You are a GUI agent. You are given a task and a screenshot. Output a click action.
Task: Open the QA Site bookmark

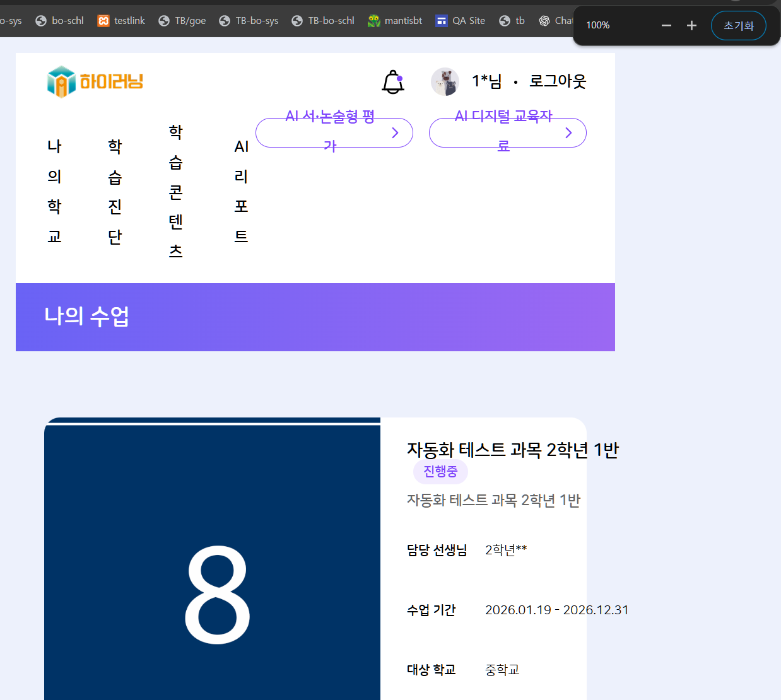[x=461, y=21]
